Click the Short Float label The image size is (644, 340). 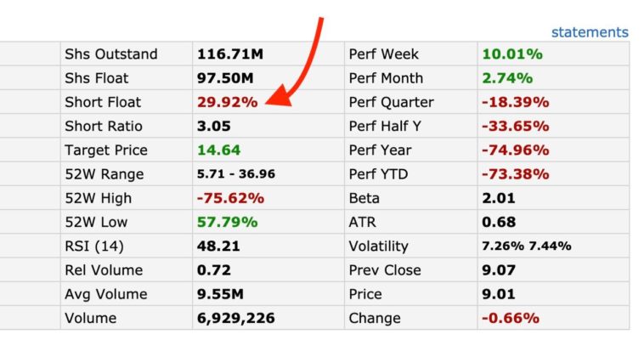click(103, 102)
